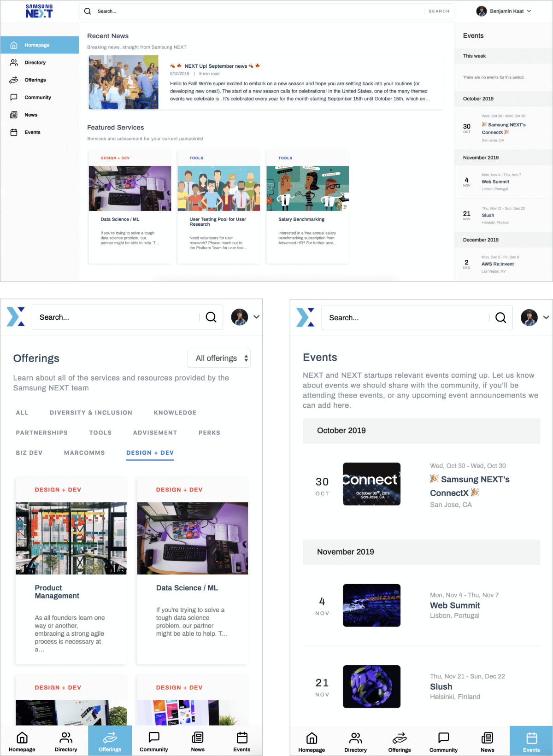Open Benjamin Kaat profile avatar in desktop header

point(482,11)
